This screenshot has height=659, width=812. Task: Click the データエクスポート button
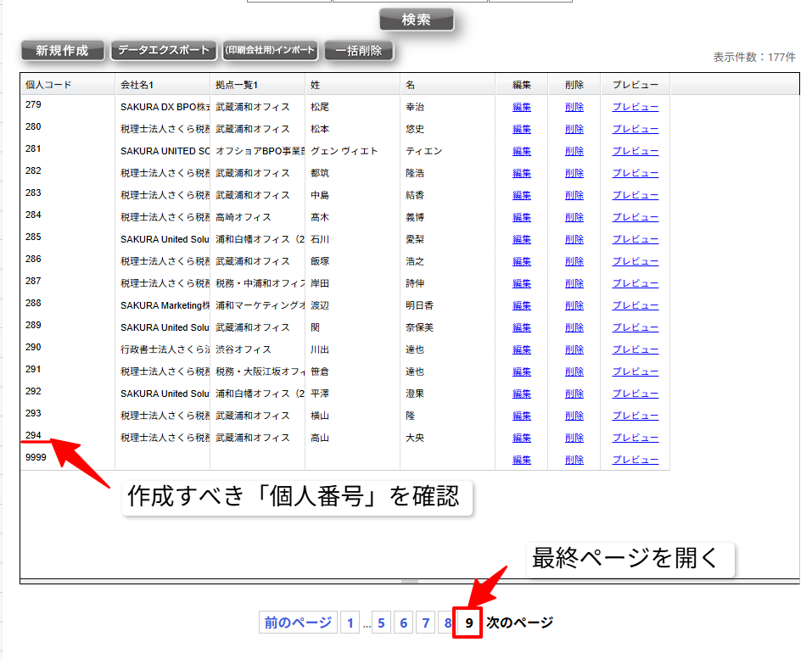(163, 51)
